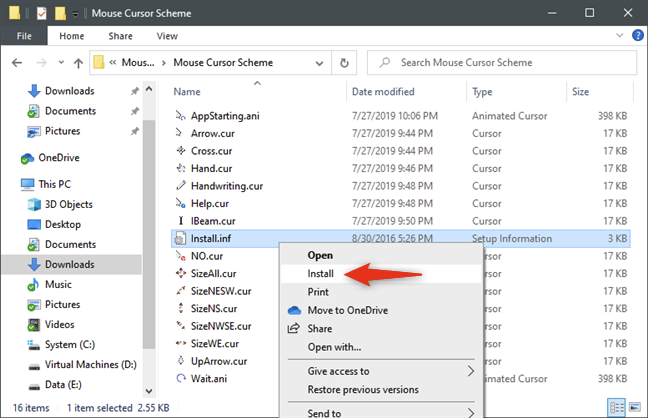Sort by Size column header
The height and width of the screenshot is (418, 648).
pyautogui.click(x=580, y=92)
